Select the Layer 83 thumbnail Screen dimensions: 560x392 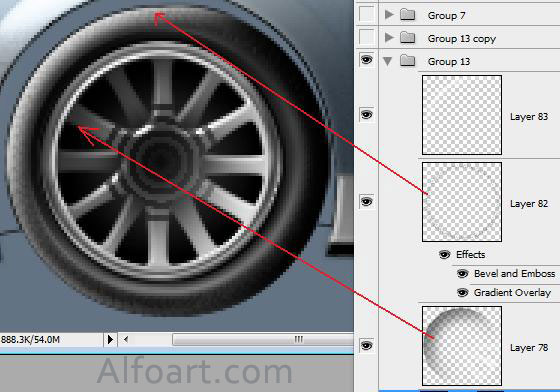point(462,115)
